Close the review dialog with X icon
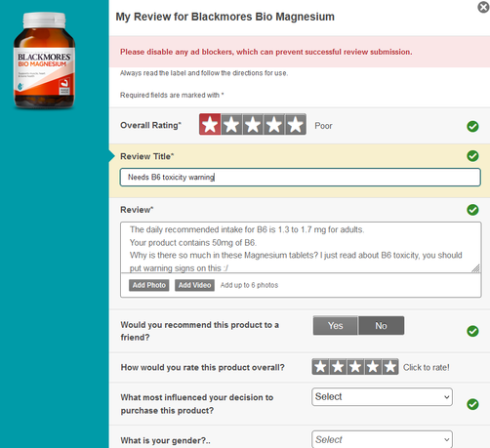This screenshot has height=448, width=490. point(483,7)
